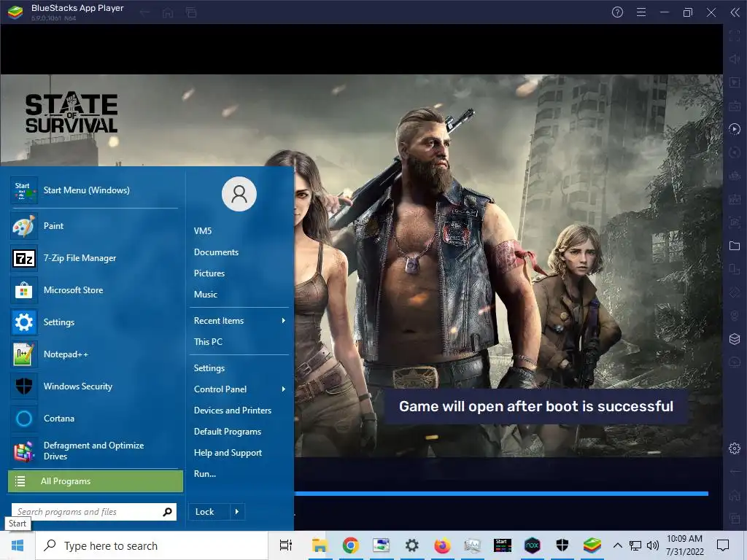747x560 pixels.
Task: Open BlueStacks settings gear in sidebar
Action: coord(735,448)
